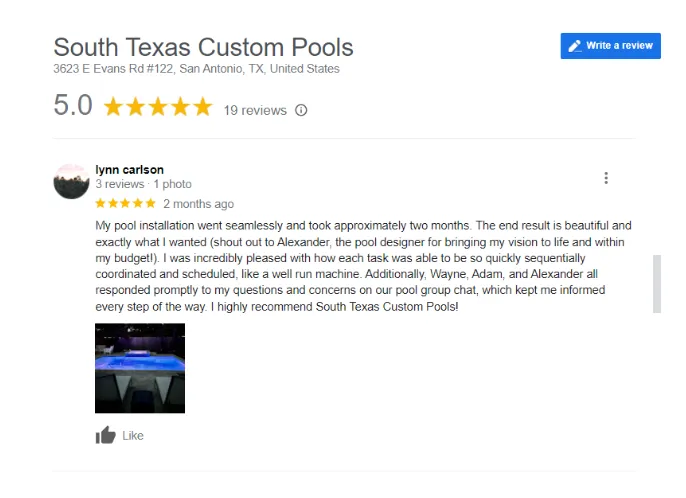Click the 5.0 rating number
The width and height of the screenshot is (686, 498).
(73, 105)
